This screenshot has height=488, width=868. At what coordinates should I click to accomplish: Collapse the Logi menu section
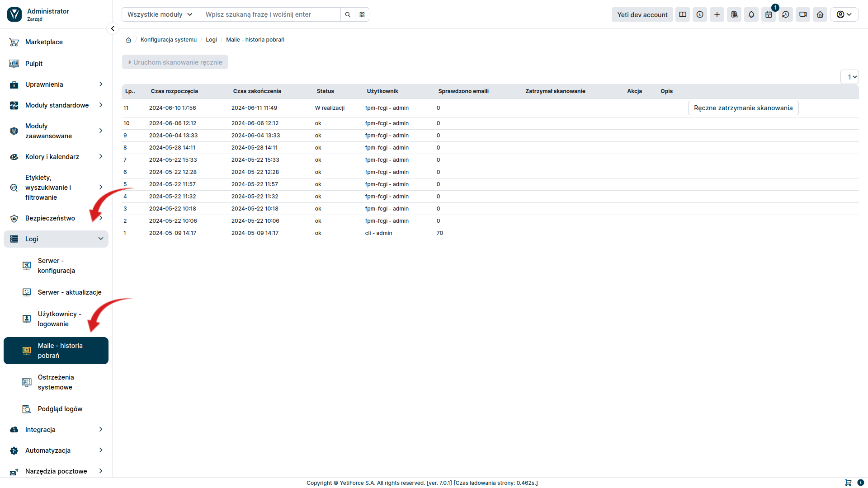click(x=56, y=239)
